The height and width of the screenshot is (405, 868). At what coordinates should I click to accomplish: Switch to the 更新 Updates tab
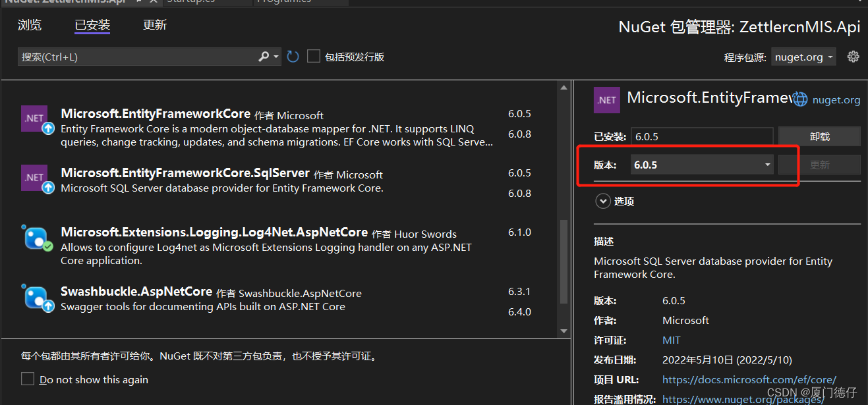pyautogui.click(x=155, y=25)
